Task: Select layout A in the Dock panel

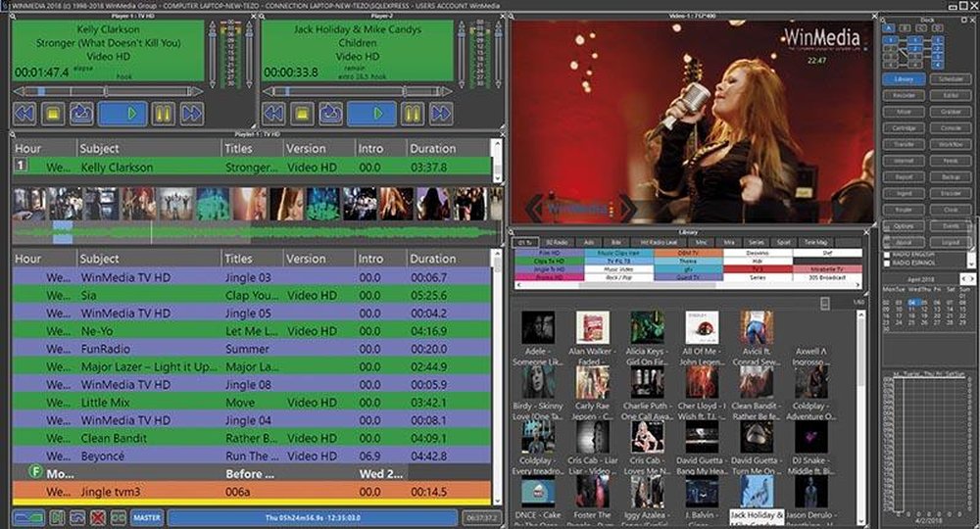Action: point(888,28)
